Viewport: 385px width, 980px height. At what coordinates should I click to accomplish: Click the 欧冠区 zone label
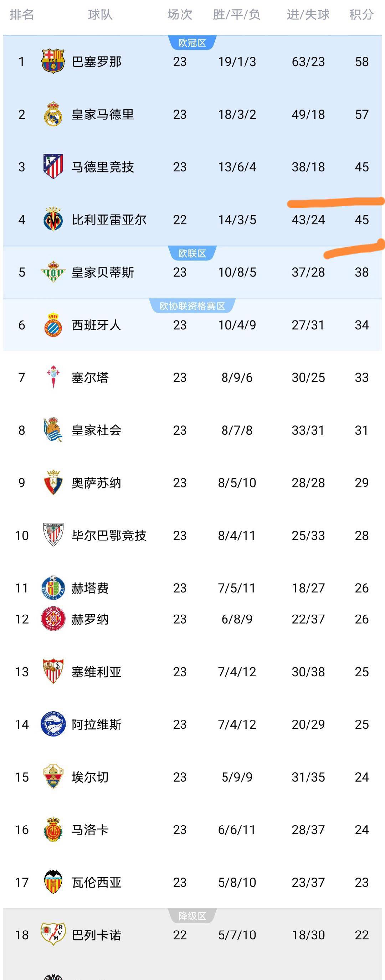point(192,42)
